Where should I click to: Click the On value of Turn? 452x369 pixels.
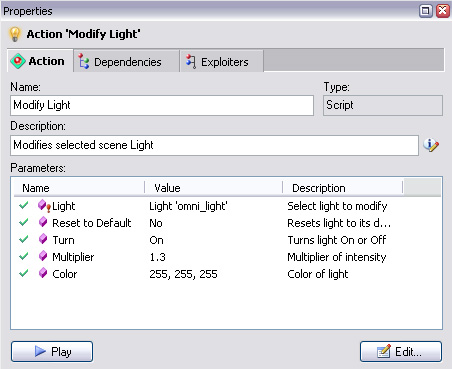coord(156,240)
